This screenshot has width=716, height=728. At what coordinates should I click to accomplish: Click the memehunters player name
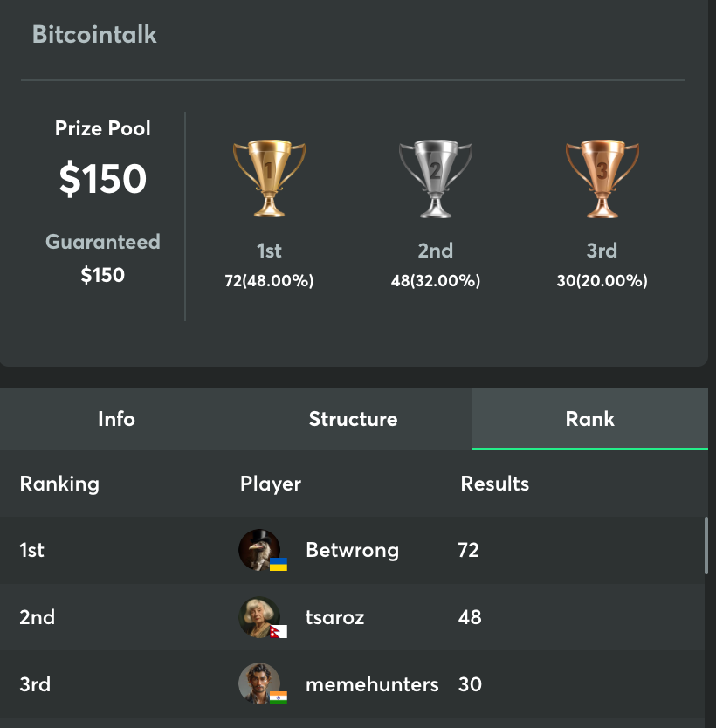[372, 684]
